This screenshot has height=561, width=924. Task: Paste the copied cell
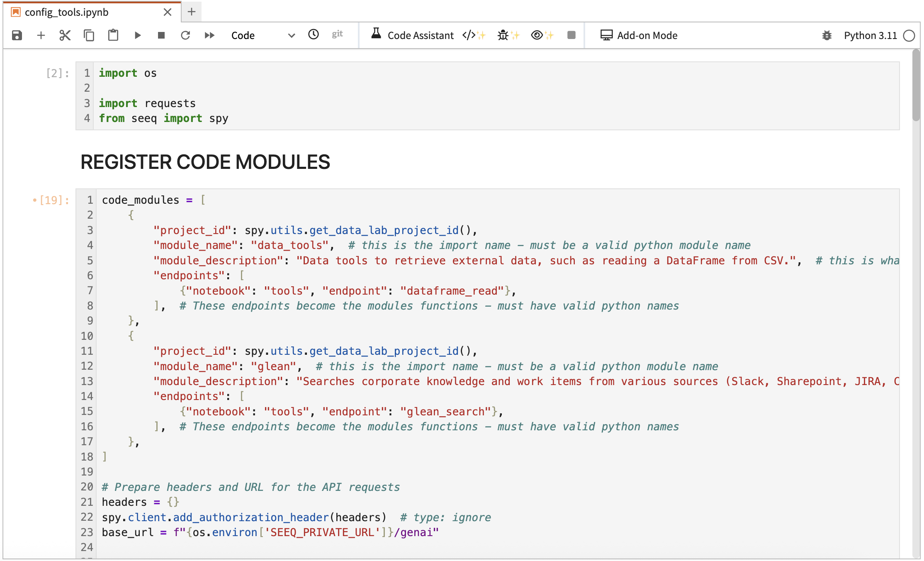(x=113, y=35)
